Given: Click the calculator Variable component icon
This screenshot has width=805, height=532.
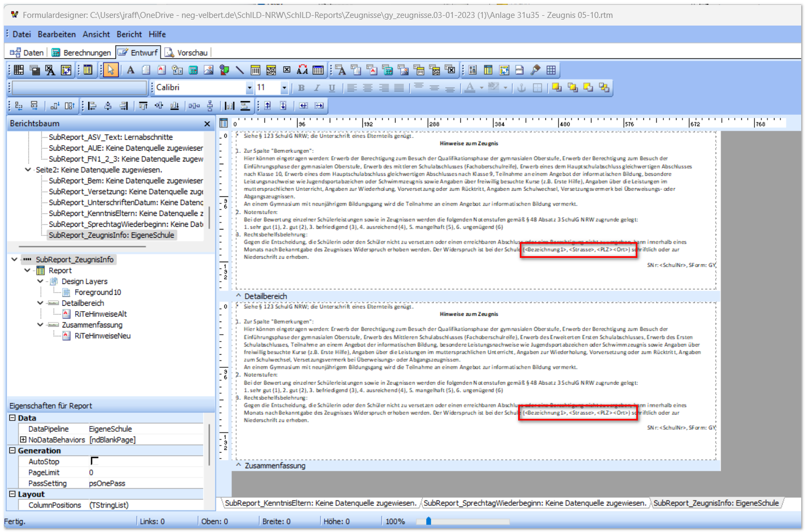Looking at the screenshot, I should [x=193, y=70].
